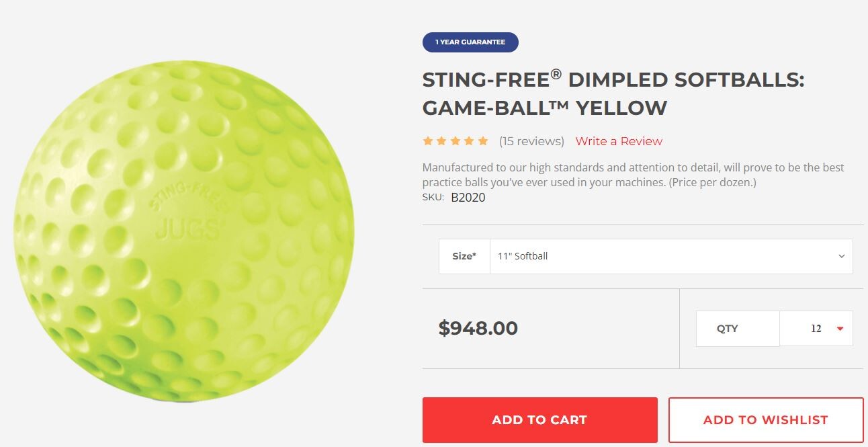The image size is (868, 447).
Task: Click ADD TO WISHLIST
Action: [765, 419]
